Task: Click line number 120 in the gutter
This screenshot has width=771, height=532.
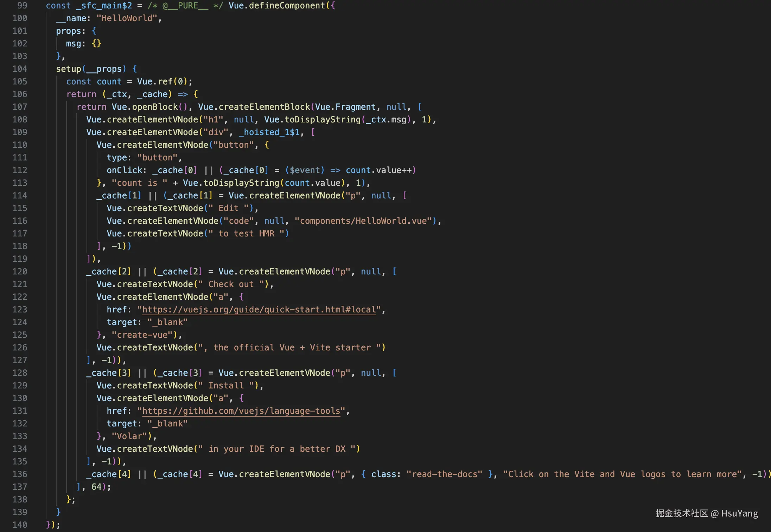Action: 20,272
